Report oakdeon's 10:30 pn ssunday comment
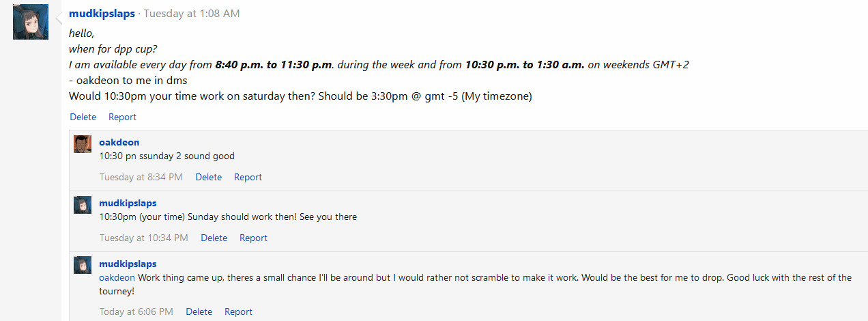This screenshot has height=321, width=868. point(248,177)
